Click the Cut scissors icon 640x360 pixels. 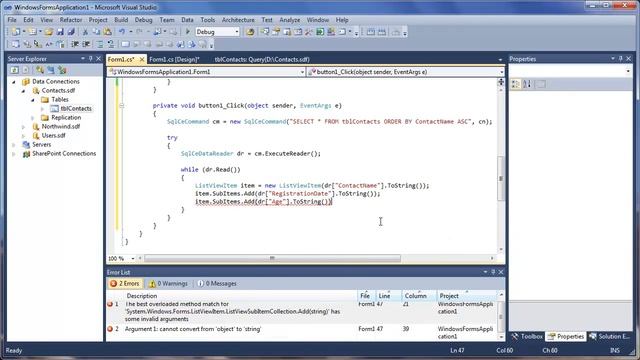click(85, 32)
